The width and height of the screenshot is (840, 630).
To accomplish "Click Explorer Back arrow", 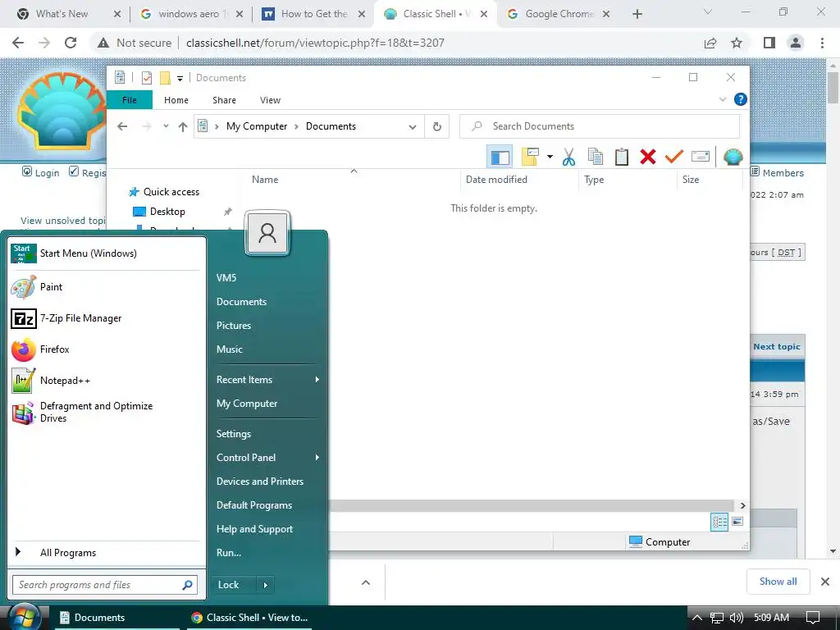I will [122, 126].
